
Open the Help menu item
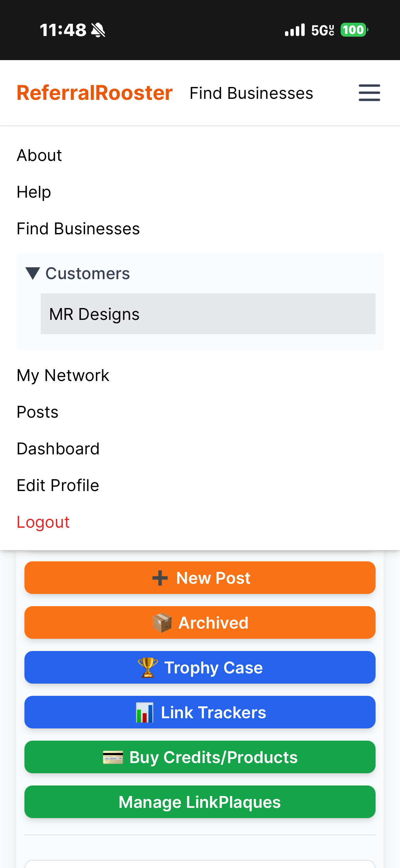click(34, 192)
